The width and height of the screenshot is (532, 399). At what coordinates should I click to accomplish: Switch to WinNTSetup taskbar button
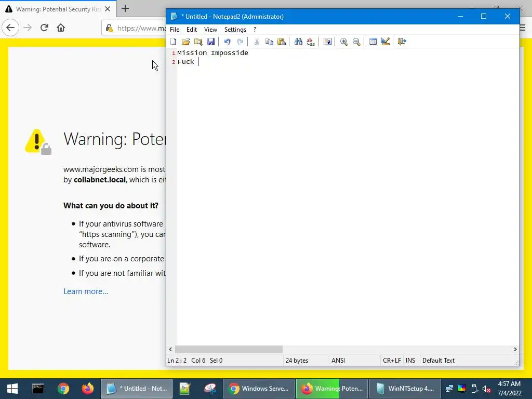[405, 389]
